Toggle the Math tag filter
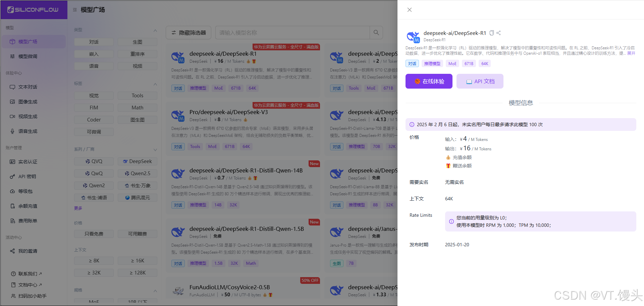Viewport: 644px width, 306px height. (x=138, y=108)
